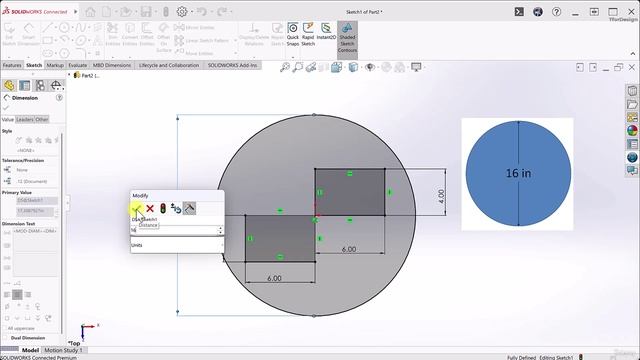Select left justify text alignment button
This screenshot has height=360, width=640.
point(7,294)
